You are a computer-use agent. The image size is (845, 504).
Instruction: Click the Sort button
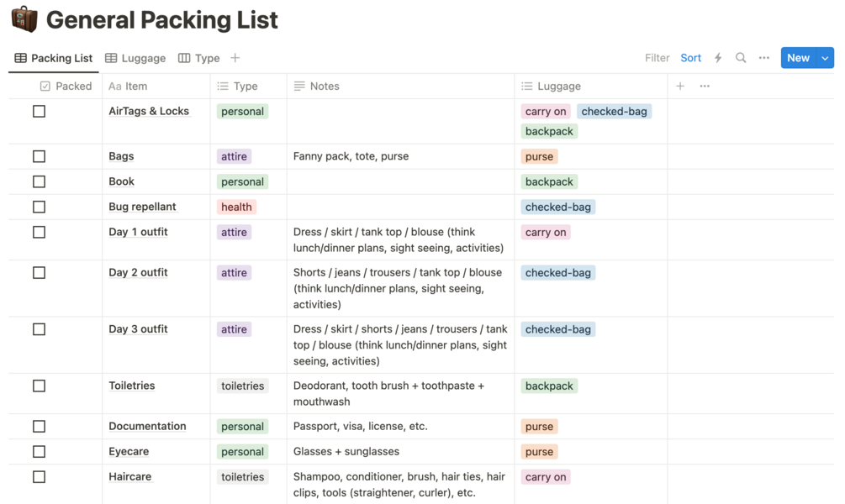click(690, 58)
